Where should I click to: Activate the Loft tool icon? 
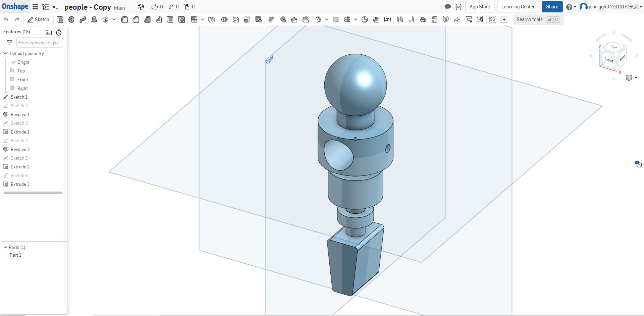point(94,19)
